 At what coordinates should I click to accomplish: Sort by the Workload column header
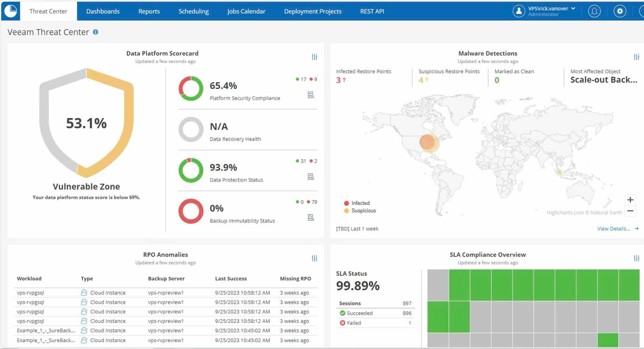click(x=29, y=279)
